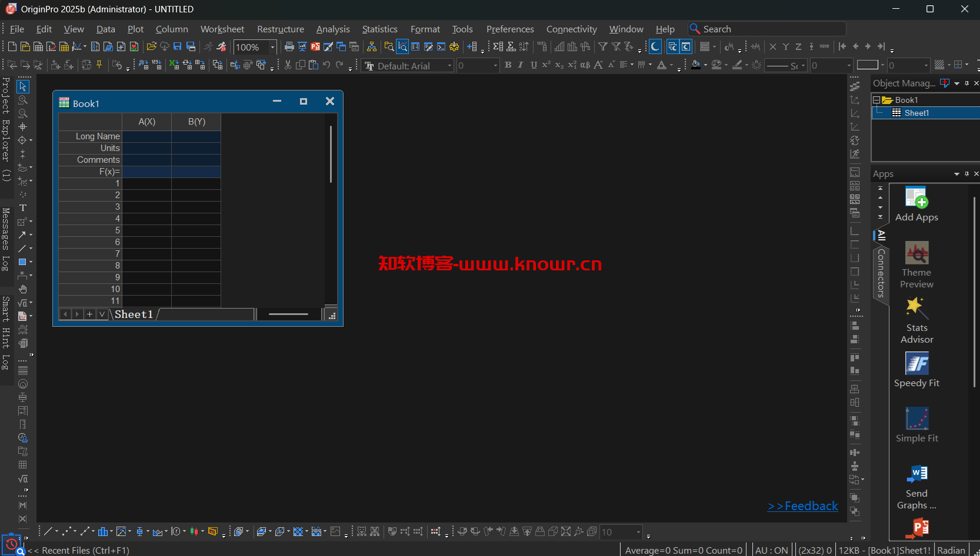
Task: Toggle Bold text formatting
Action: point(508,65)
